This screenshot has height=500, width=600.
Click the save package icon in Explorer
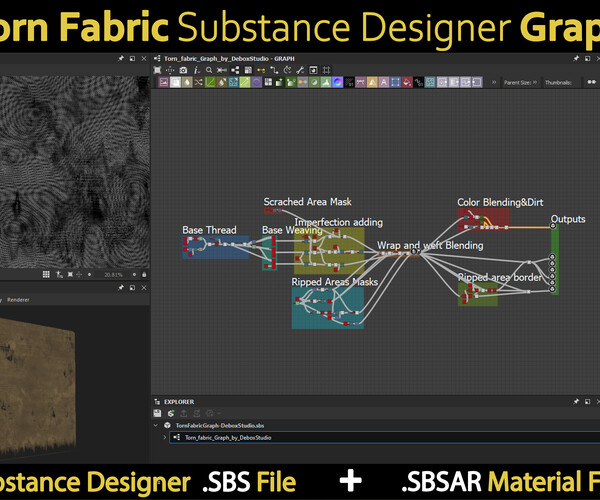pos(157,413)
